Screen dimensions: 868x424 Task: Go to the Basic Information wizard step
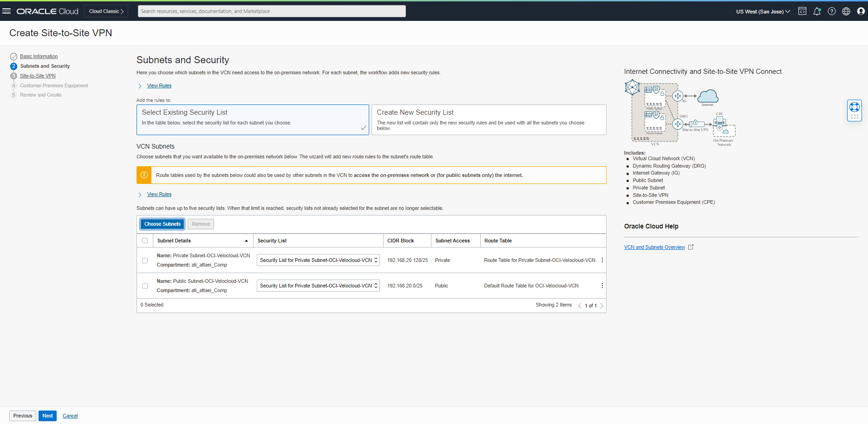[x=39, y=56]
